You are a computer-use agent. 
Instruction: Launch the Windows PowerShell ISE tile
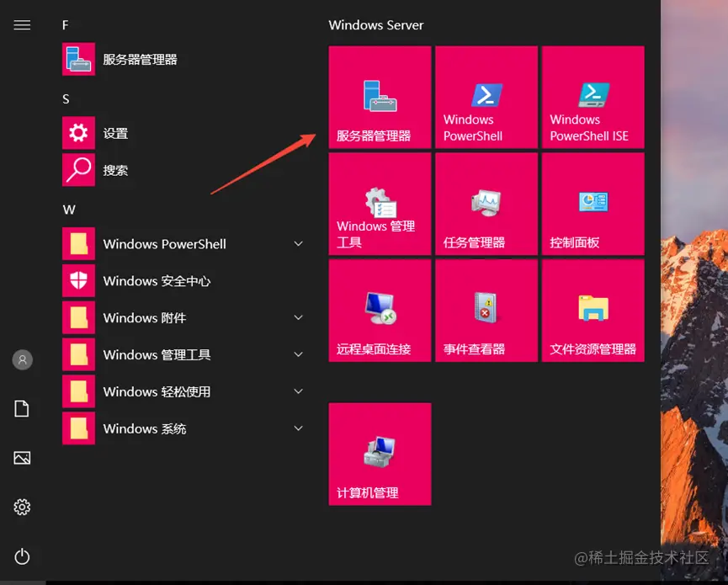592,97
